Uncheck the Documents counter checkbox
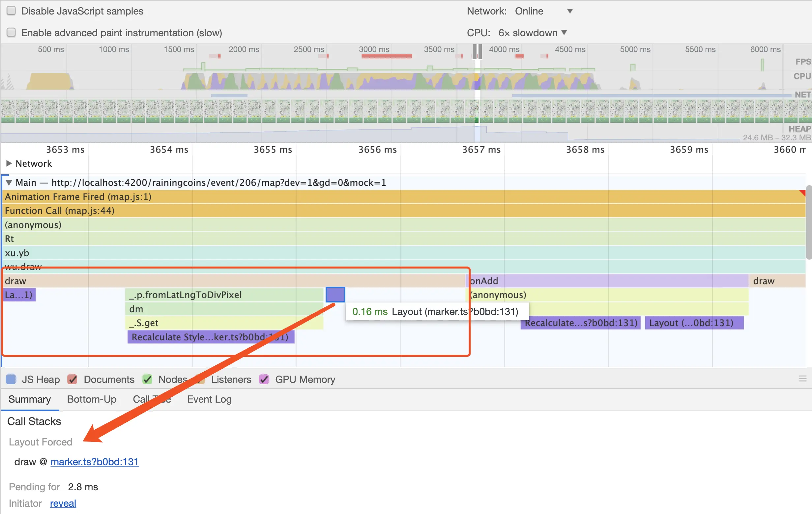The width and height of the screenshot is (812, 514). pyautogui.click(x=72, y=379)
